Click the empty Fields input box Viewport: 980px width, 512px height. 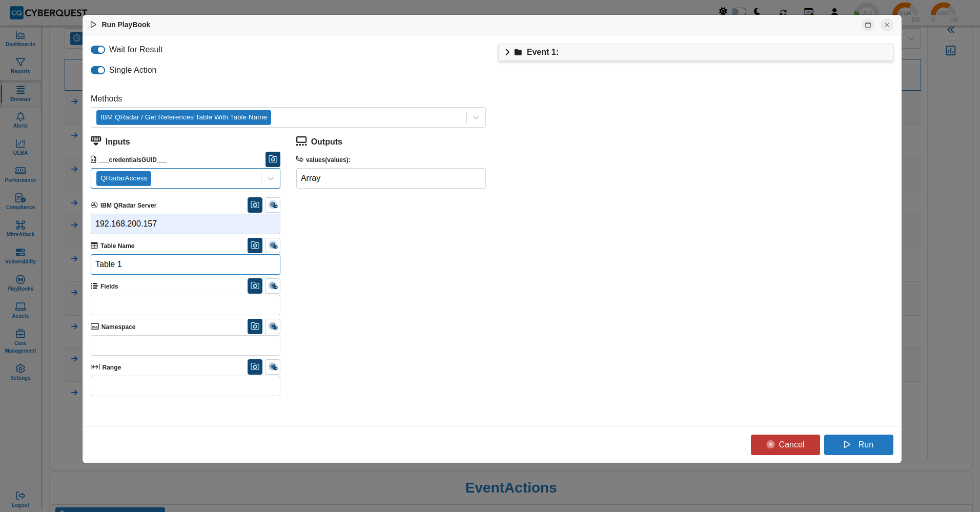click(186, 305)
